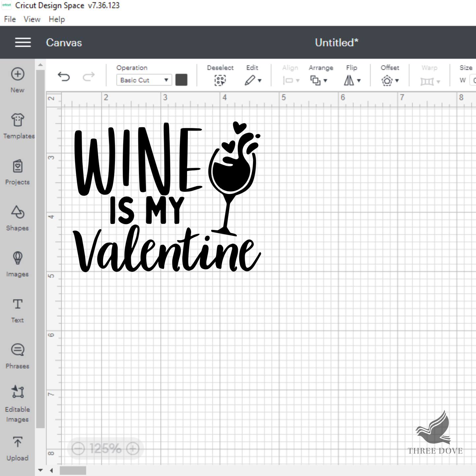Click the left scroll arrow
Screen dimensions: 476x476
(x=51, y=470)
